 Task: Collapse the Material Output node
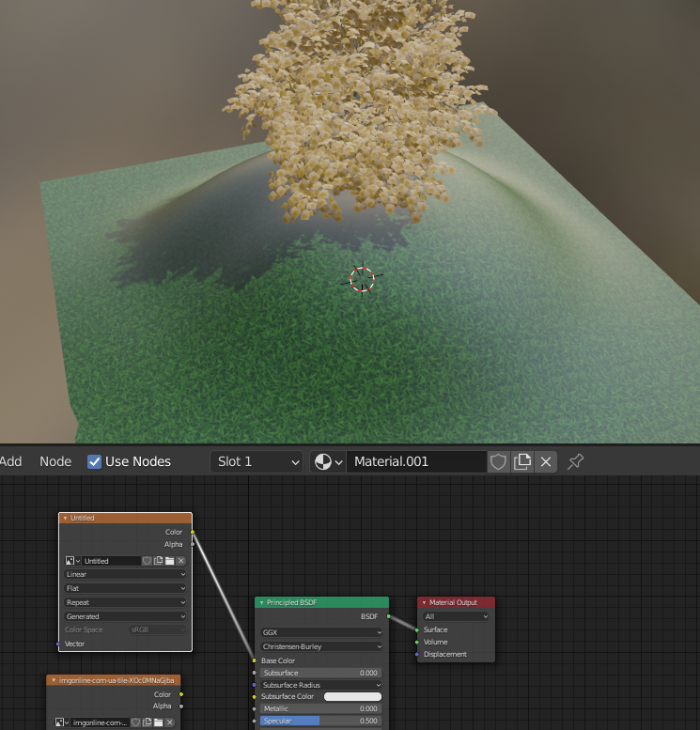point(424,602)
